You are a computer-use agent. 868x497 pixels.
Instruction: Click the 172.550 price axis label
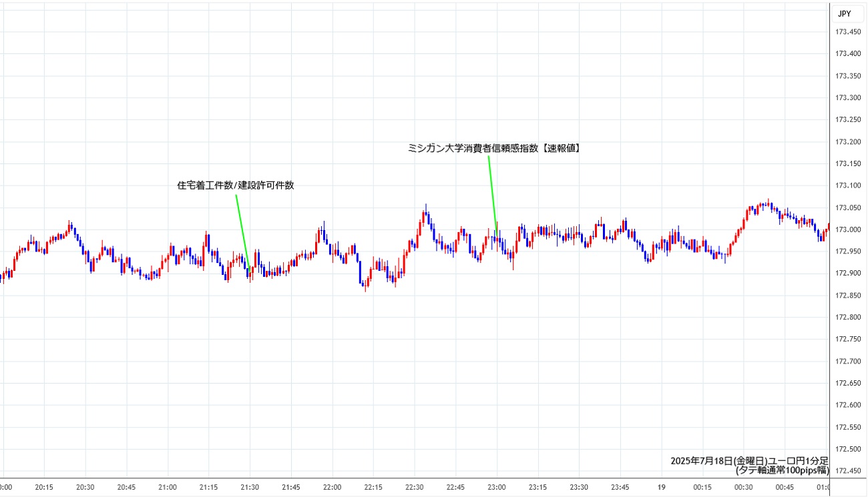(x=847, y=427)
